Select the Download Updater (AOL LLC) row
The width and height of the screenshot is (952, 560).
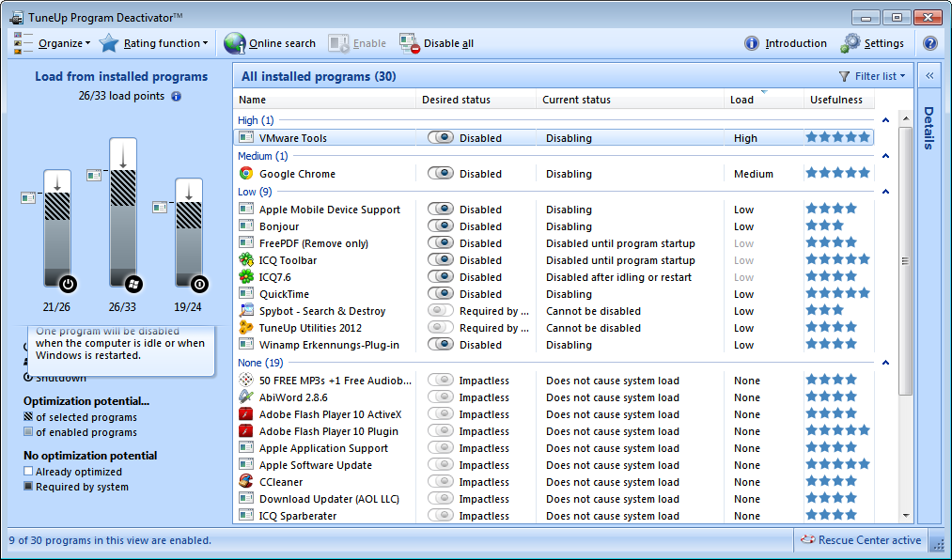point(554,499)
